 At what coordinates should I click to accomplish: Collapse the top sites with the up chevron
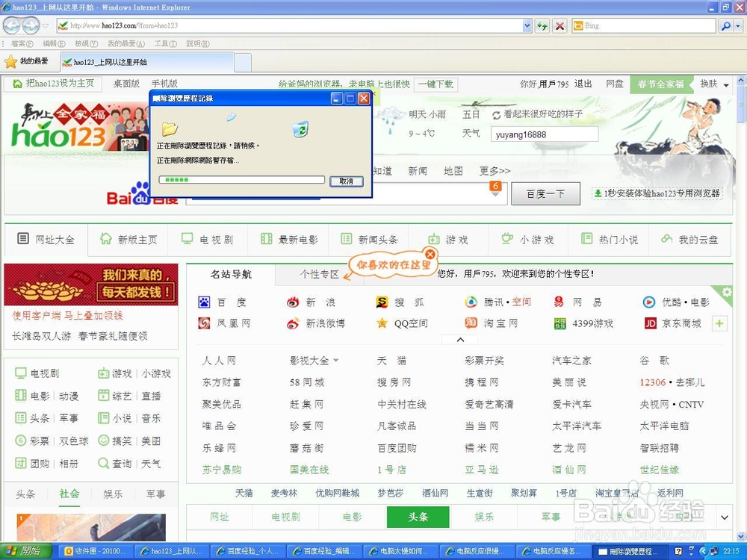coord(460,340)
